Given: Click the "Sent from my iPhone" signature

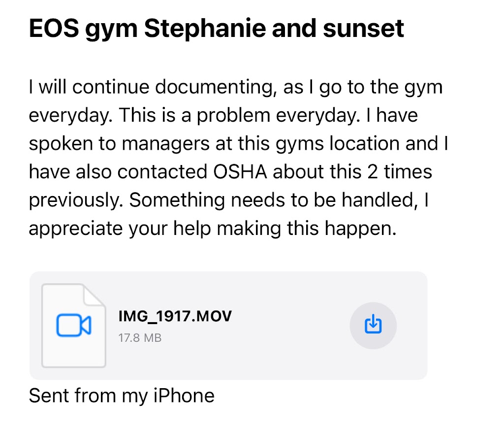Looking at the screenshot, I should (122, 396).
